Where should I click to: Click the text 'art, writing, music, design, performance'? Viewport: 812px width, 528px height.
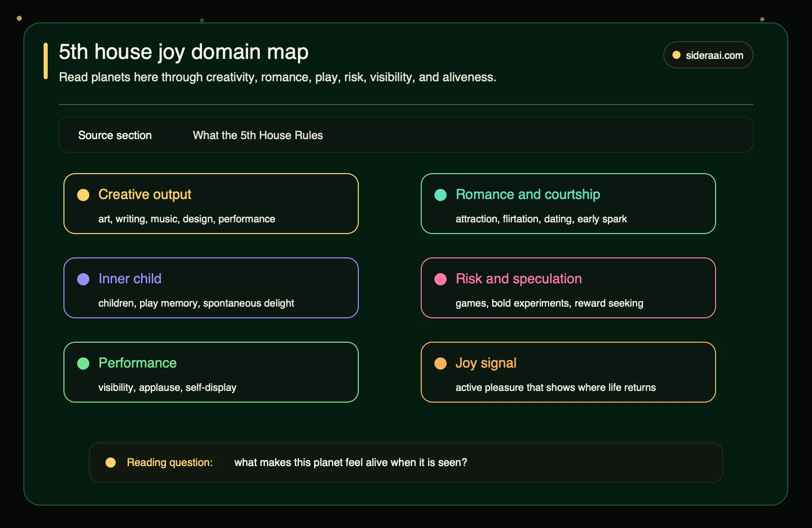[x=187, y=219]
